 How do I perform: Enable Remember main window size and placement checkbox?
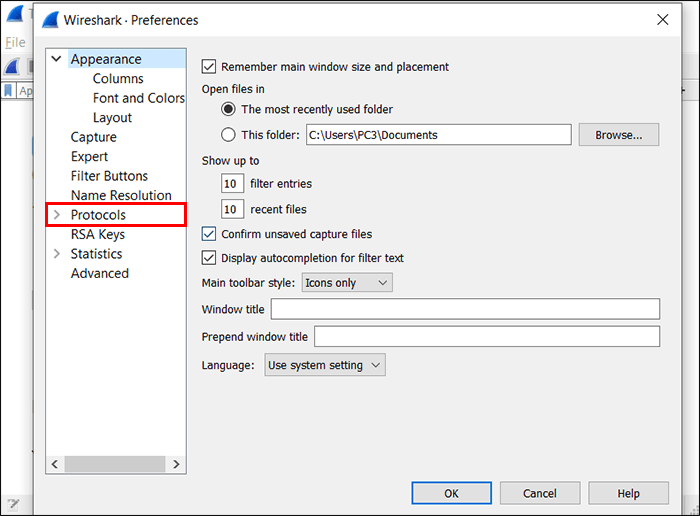click(209, 67)
